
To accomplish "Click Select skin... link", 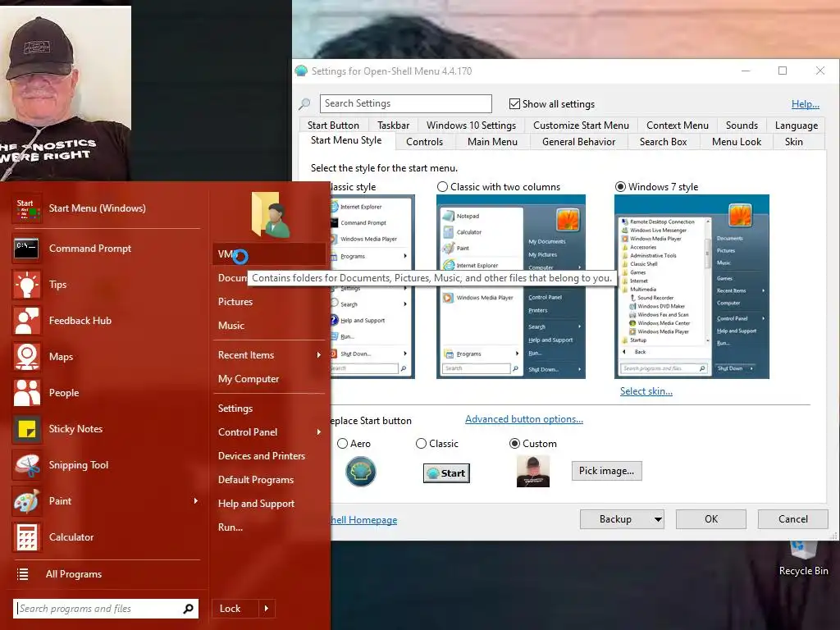I will pos(646,391).
